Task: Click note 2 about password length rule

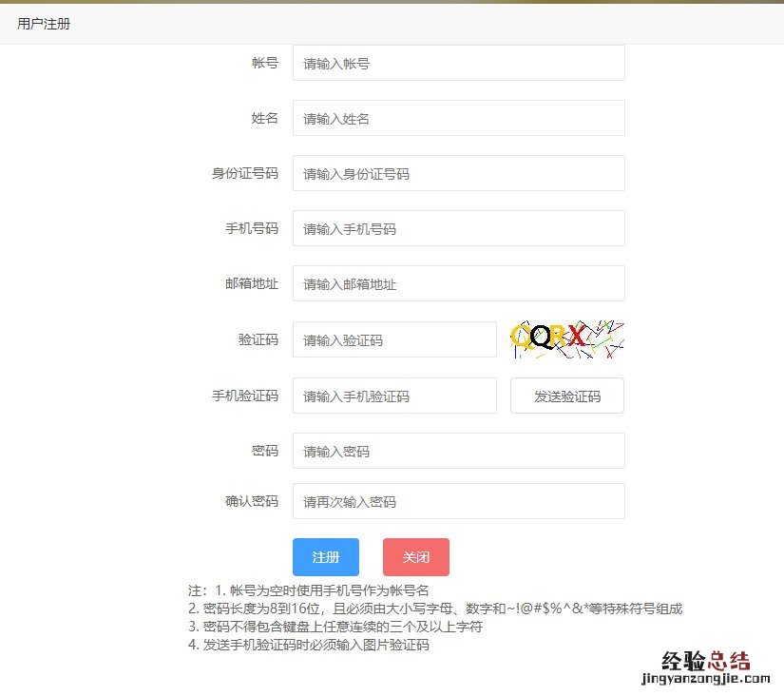Action: tap(435, 609)
